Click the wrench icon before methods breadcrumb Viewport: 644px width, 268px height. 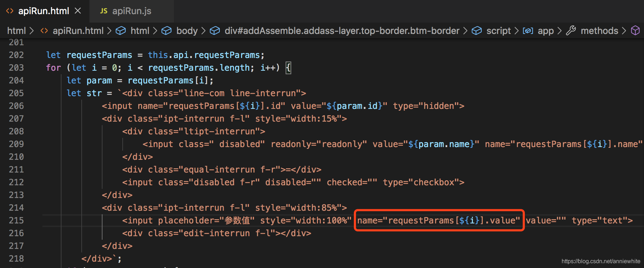click(571, 31)
